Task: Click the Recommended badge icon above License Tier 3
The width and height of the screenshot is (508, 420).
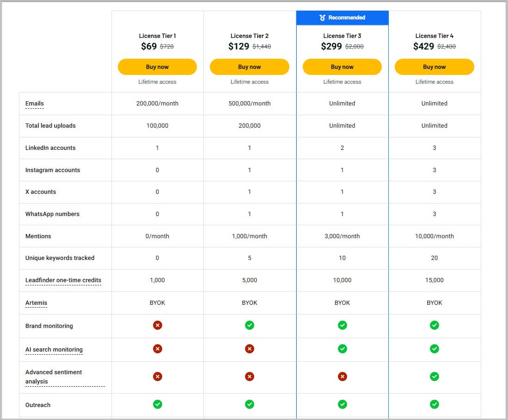Action: click(x=324, y=17)
